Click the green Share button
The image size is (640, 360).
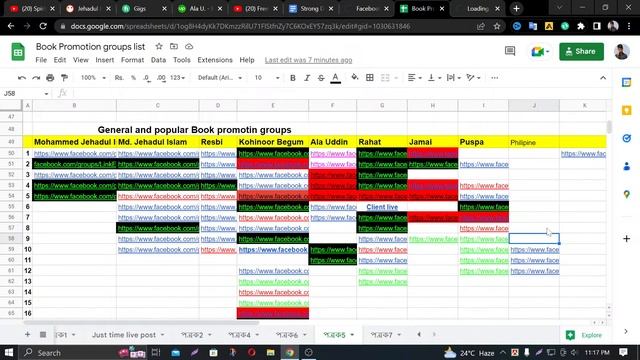(x=581, y=51)
